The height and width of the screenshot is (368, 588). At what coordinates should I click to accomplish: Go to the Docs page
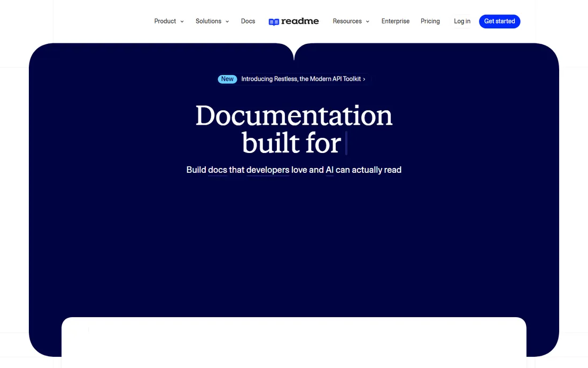[248, 21]
